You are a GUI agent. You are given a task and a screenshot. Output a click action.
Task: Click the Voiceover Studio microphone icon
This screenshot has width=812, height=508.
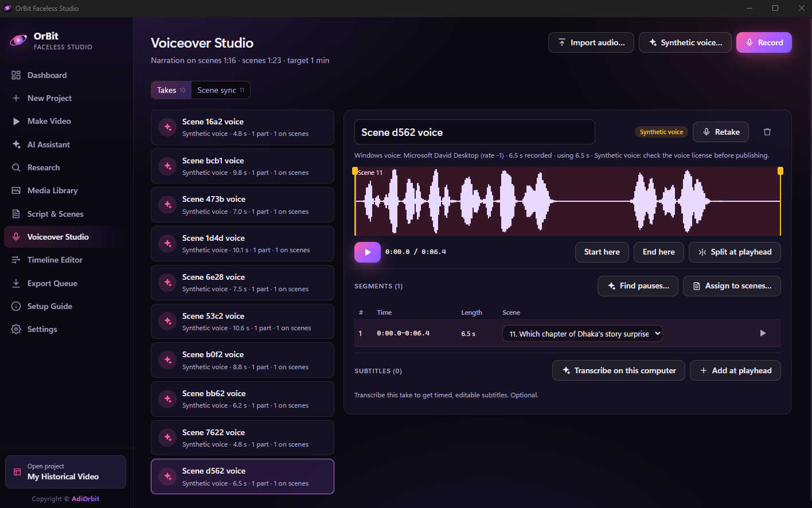pos(16,237)
